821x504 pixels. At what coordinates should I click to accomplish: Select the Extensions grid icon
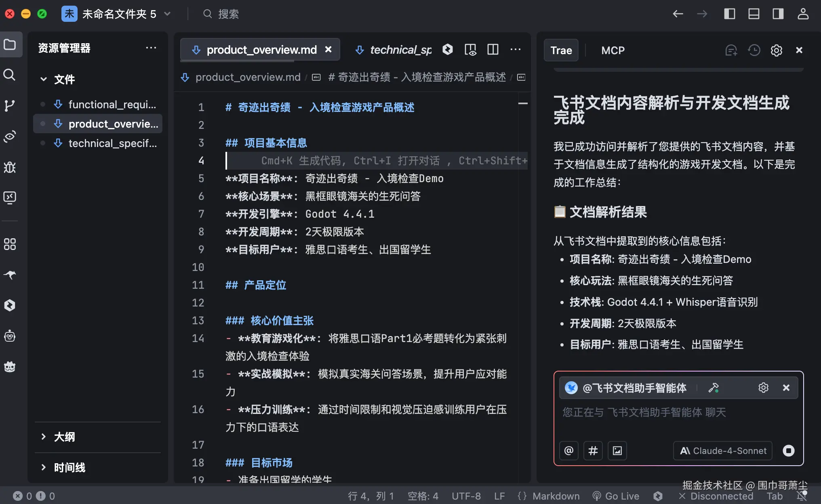[x=10, y=244]
